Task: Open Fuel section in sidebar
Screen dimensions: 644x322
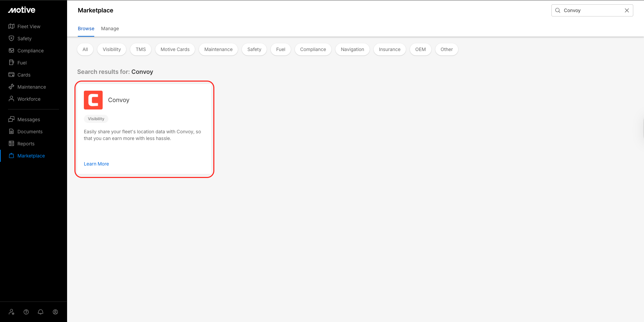Action: [22, 63]
